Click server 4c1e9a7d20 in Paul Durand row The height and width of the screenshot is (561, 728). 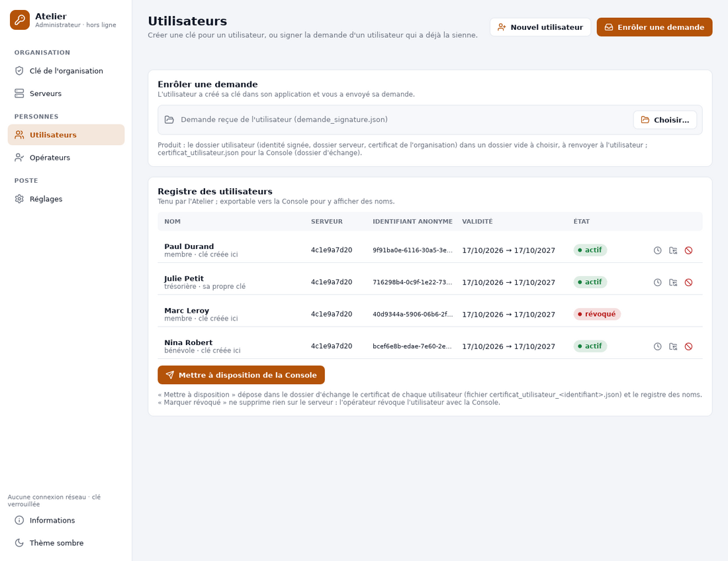tap(332, 250)
